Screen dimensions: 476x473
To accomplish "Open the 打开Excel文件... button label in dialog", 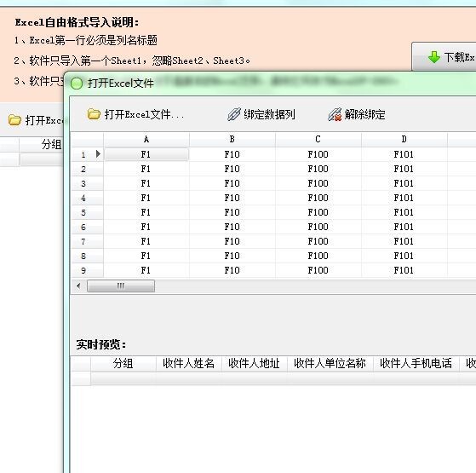I will coord(144,114).
